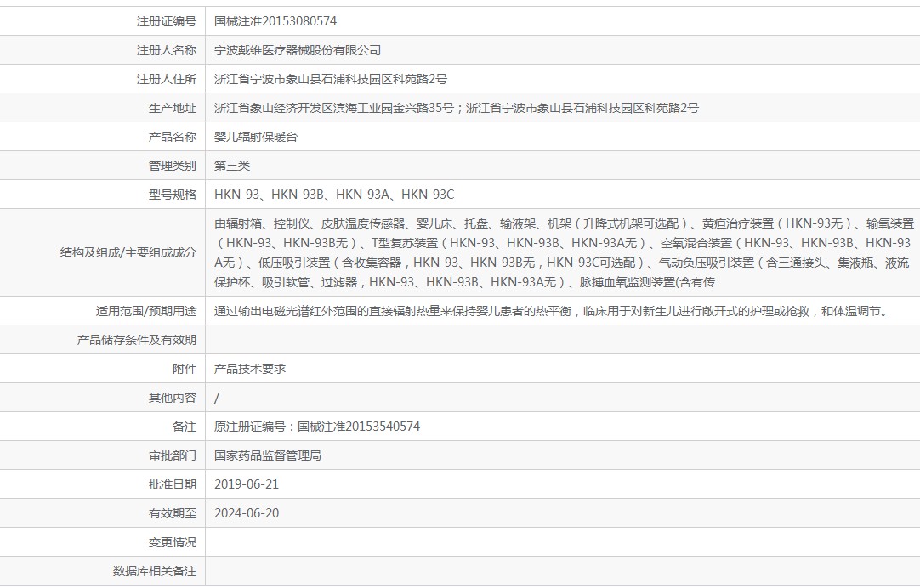This screenshot has width=920, height=588.
Task: Select expiry date 2024-06-20
Action: point(247,513)
